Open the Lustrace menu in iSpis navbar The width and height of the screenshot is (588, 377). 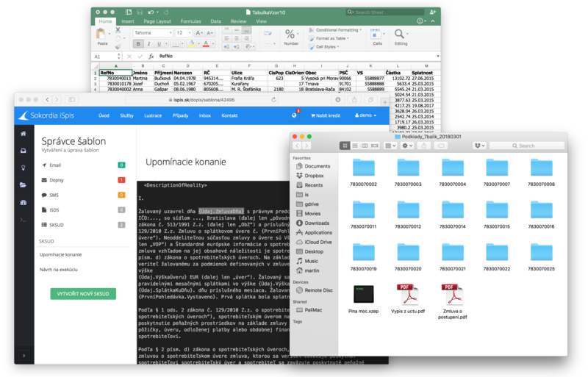(153, 115)
